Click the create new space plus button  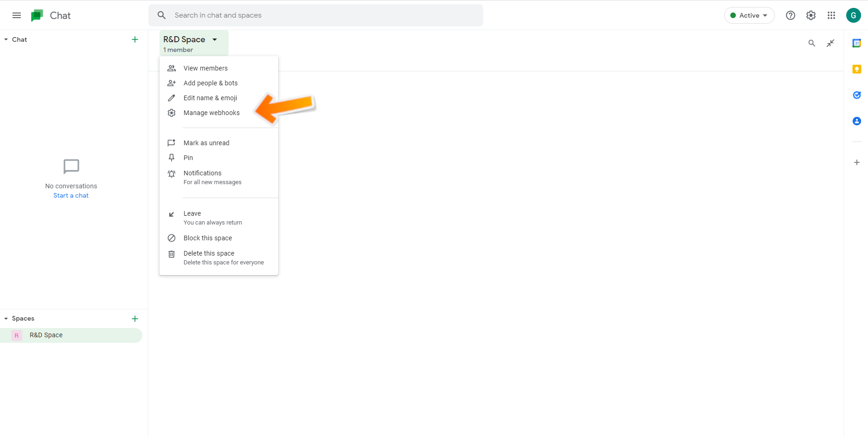tap(135, 319)
